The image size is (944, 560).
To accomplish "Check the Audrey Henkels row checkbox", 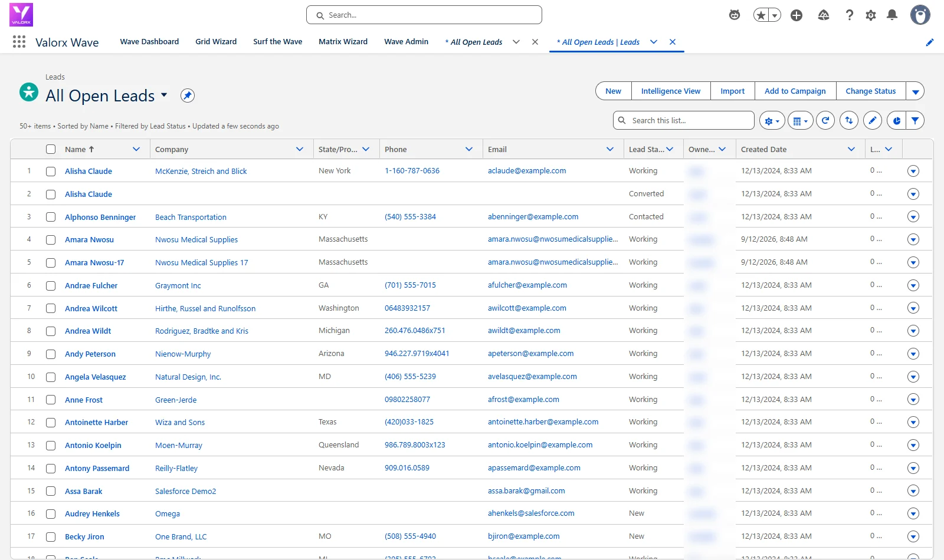I will [51, 514].
